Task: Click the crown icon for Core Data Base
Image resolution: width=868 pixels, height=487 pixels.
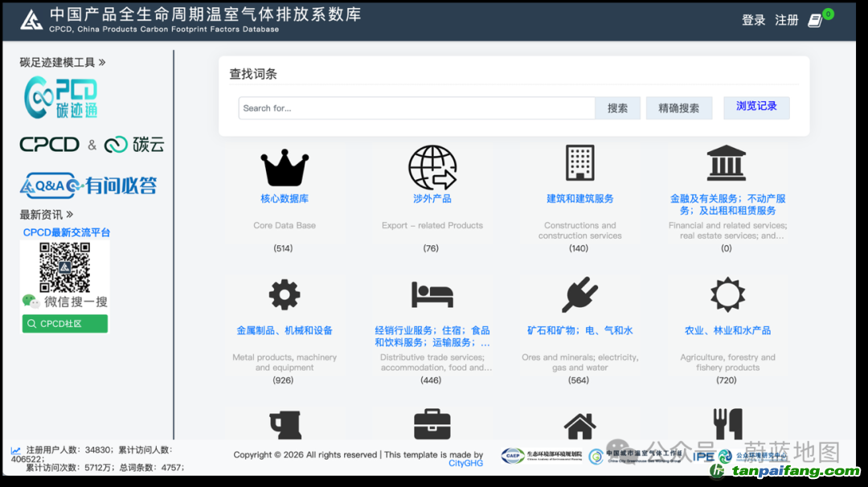Action: pos(285,167)
